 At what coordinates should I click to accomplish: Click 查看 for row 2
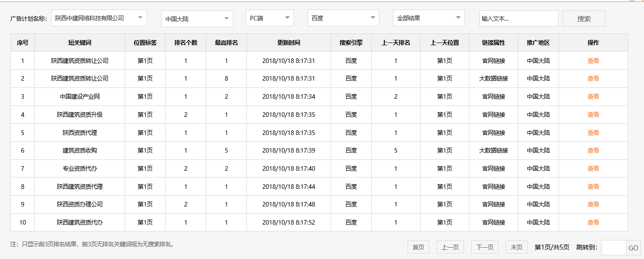click(x=593, y=78)
